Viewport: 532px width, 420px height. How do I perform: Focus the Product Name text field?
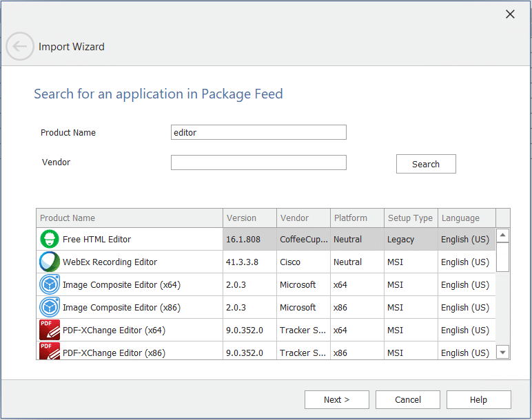(x=258, y=132)
